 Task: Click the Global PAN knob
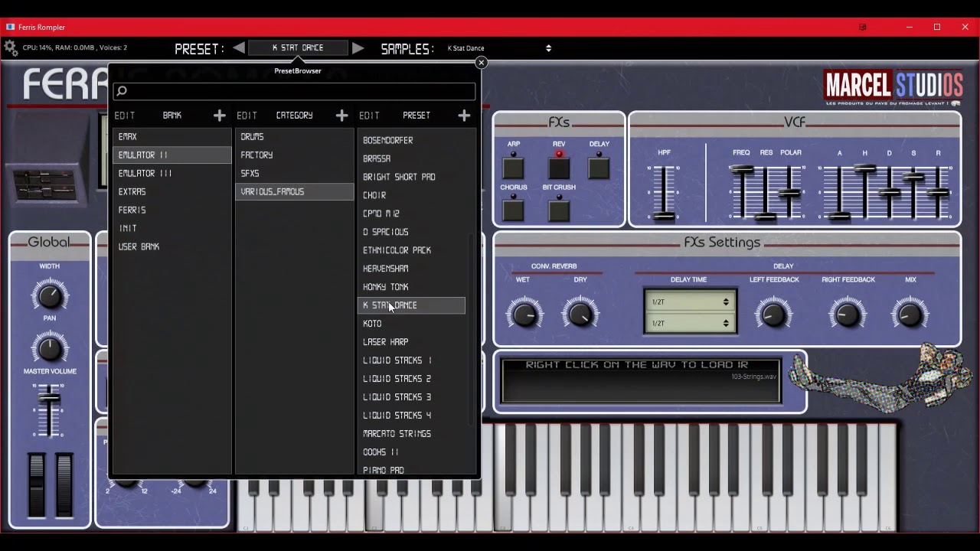pyautogui.click(x=50, y=348)
